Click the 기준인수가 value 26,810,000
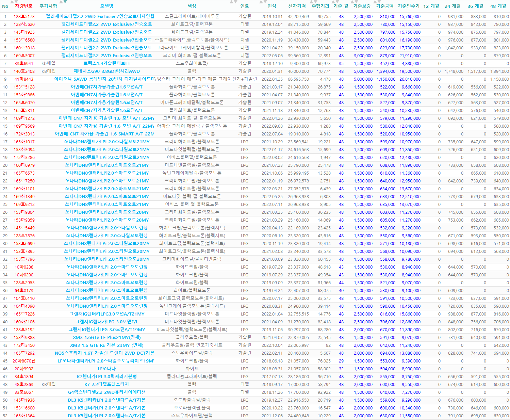 pyautogui.click(x=410, y=79)
